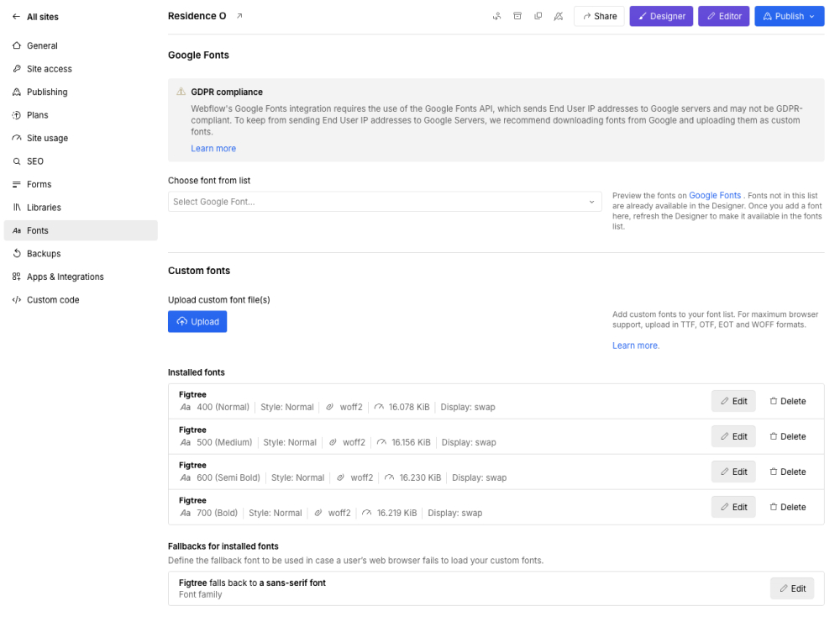Click the SEO magnifying glass icon

(16, 161)
